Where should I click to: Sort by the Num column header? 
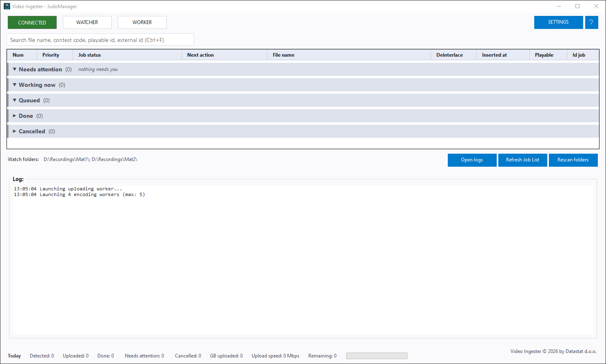[22, 55]
